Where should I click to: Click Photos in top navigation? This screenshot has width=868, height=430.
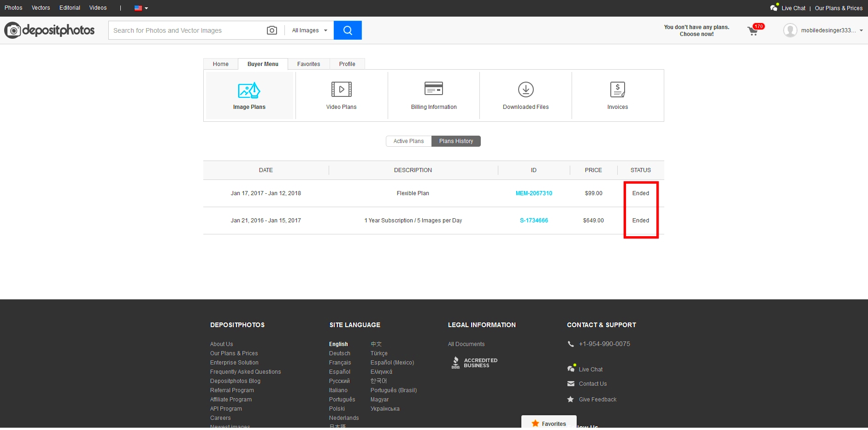13,8
